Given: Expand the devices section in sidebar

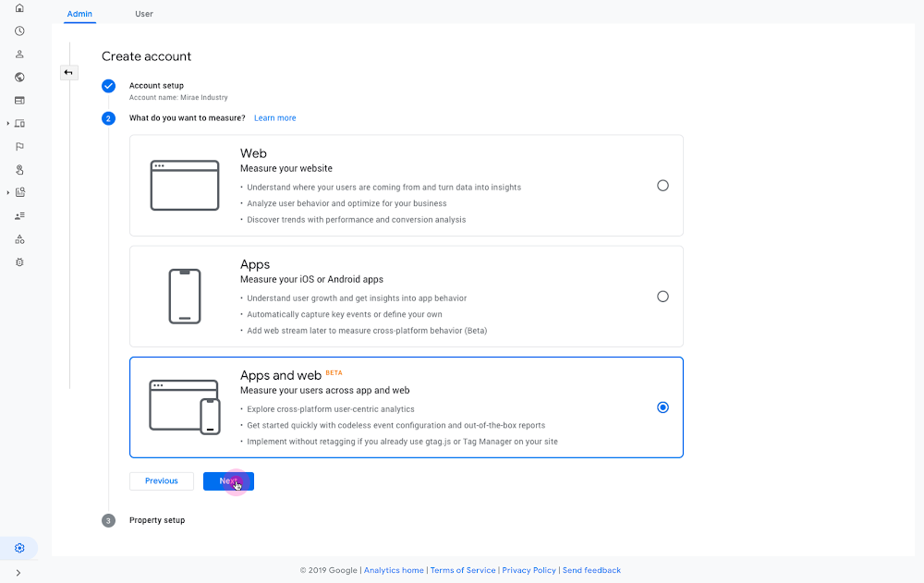Looking at the screenshot, I should [18, 123].
